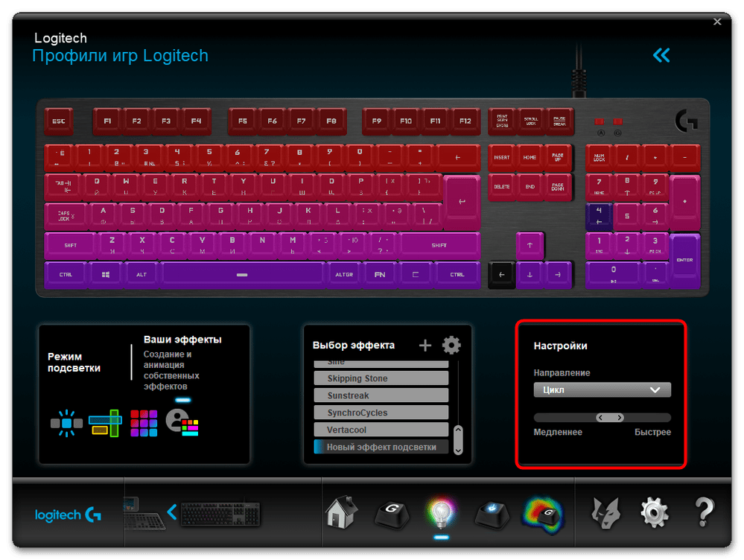The width and height of the screenshot is (744, 560).
Task: Select the lighting bulb icon
Action: [440, 512]
